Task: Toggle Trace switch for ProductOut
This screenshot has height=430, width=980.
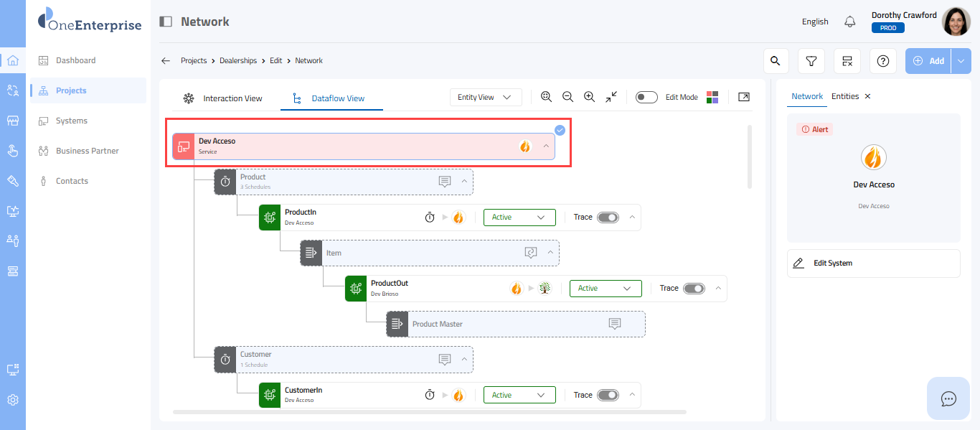Action: point(694,289)
